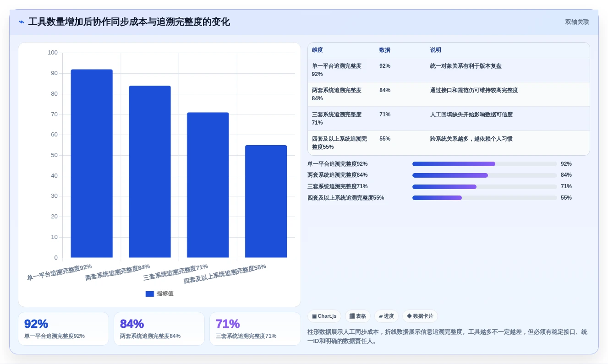The height and width of the screenshot is (364, 608).
Task: Click the 84 bar for 两套系统追溯完整度
Action: point(150,172)
